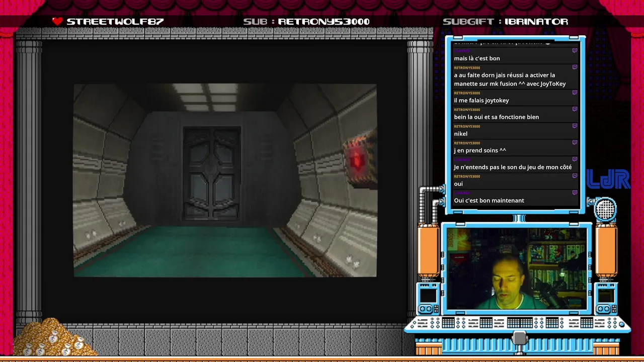Click the Twitch icon on 'Je n'entends pas' message
This screenshot has width=644, height=362.
click(575, 159)
